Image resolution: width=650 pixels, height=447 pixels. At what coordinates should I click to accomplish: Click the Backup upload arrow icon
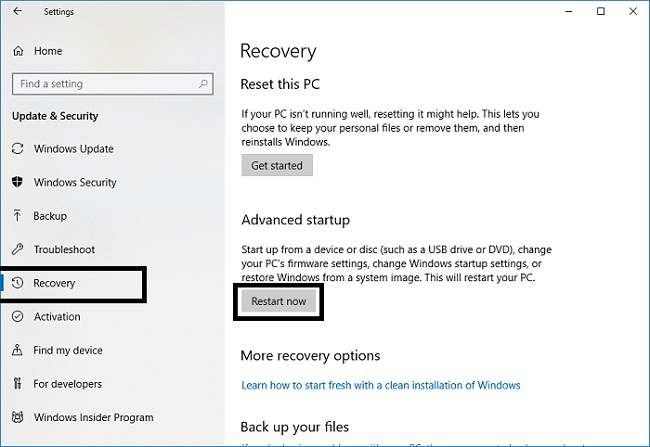pos(17,216)
